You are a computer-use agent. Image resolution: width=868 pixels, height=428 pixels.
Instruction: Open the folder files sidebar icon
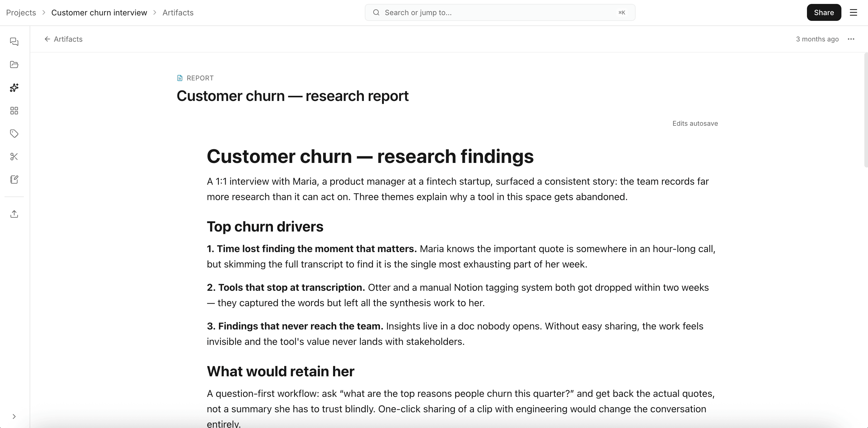(x=14, y=64)
